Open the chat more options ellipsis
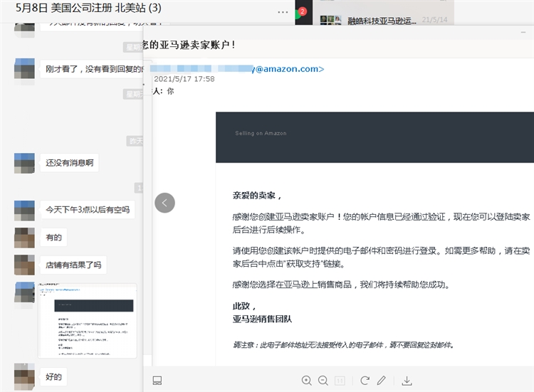Viewport: 534px width, 392px height. click(x=283, y=12)
